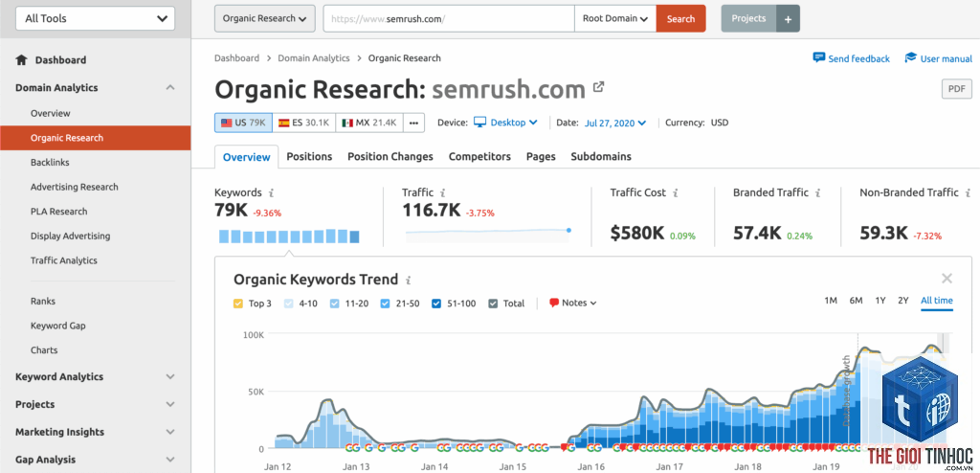980x473 pixels.
Task: Collapse the Domain Analytics section
Action: pyautogui.click(x=170, y=87)
